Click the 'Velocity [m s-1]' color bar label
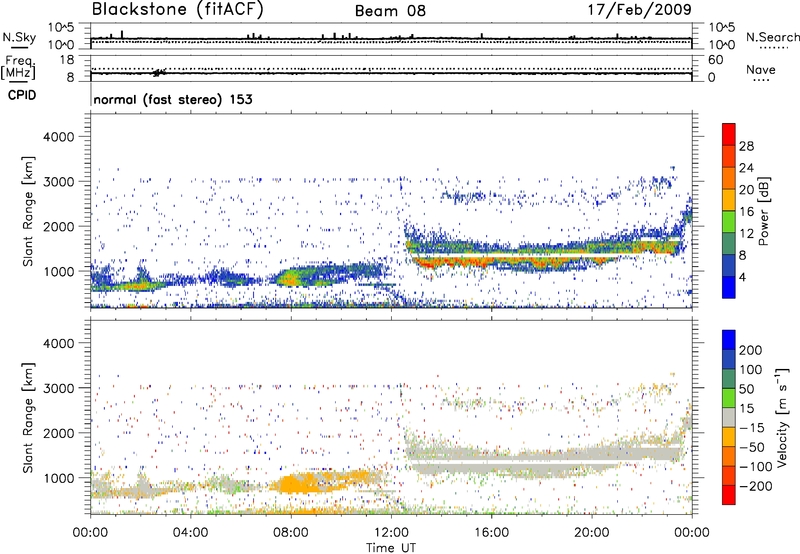Screen dimensions: 800x554 click(782, 417)
